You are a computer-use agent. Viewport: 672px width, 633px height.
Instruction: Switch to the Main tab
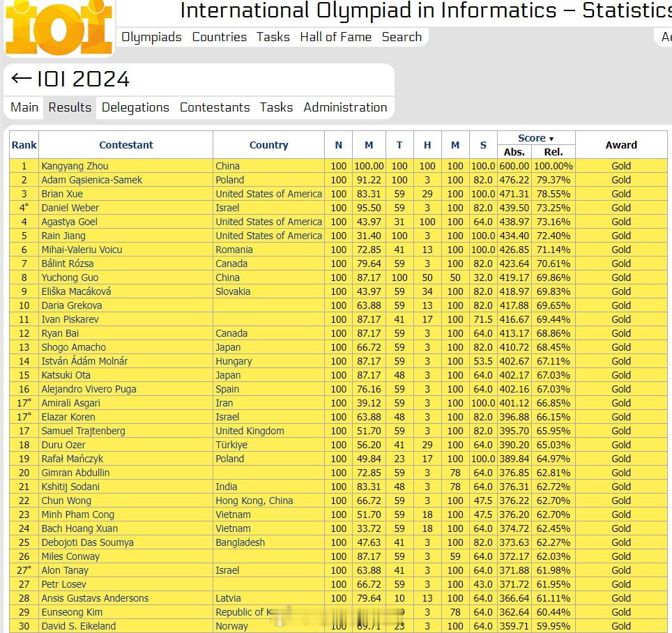click(24, 107)
